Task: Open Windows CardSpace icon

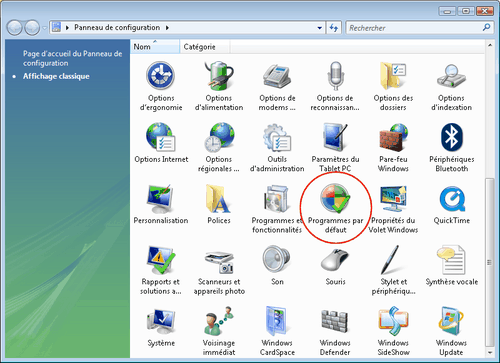Action: [276, 321]
